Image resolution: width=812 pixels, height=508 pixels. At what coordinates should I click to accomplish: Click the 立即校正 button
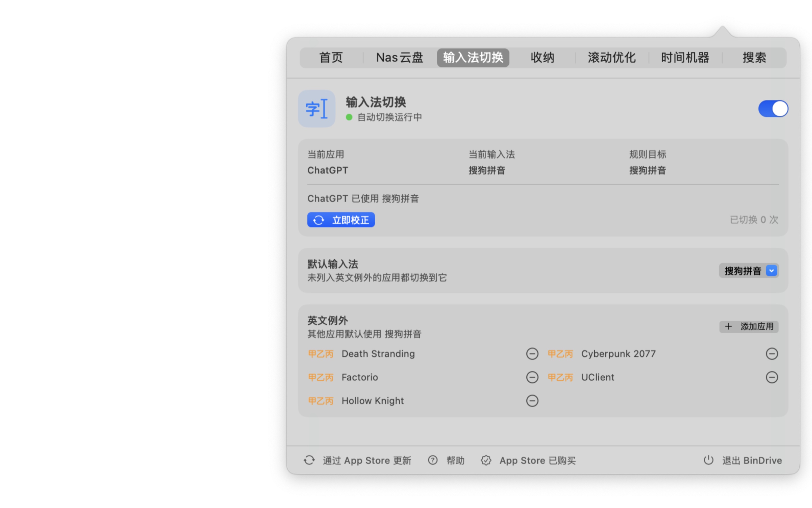341,220
